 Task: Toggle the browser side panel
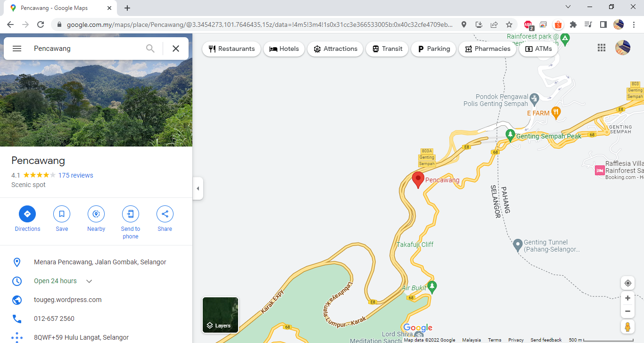tap(603, 24)
